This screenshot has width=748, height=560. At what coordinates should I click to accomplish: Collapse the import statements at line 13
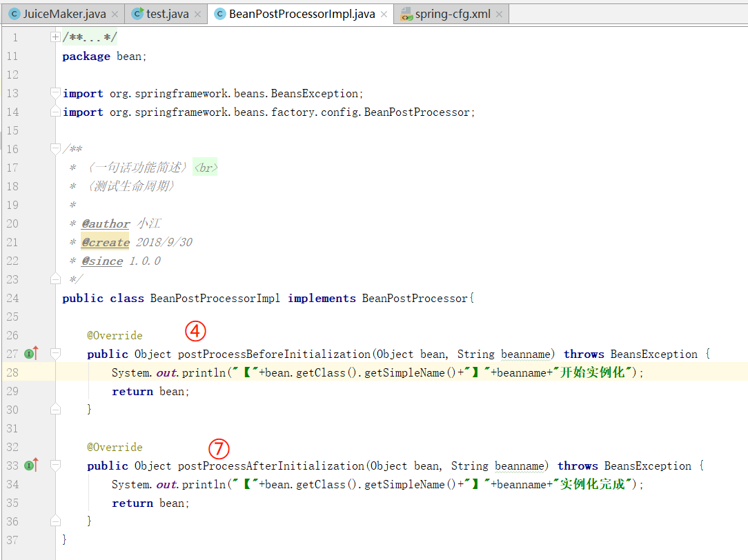(x=56, y=93)
